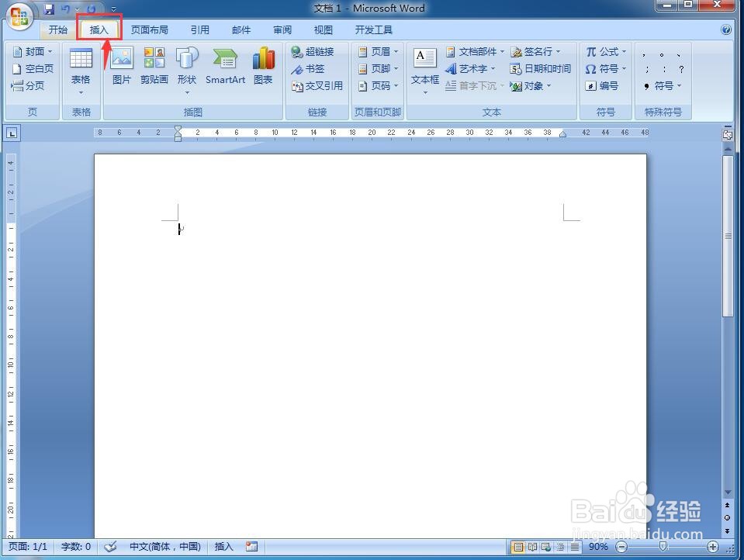Open the 对象 object menu

pyautogui.click(x=531, y=86)
